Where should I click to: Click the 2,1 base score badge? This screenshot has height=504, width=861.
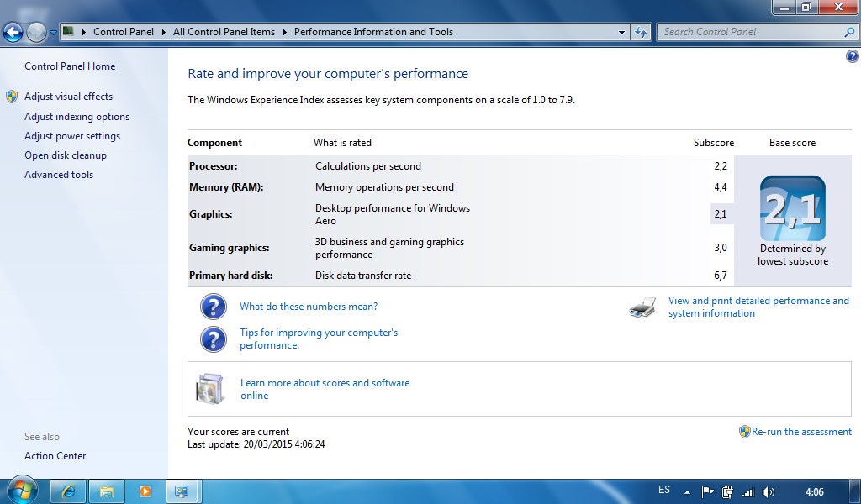pos(792,208)
